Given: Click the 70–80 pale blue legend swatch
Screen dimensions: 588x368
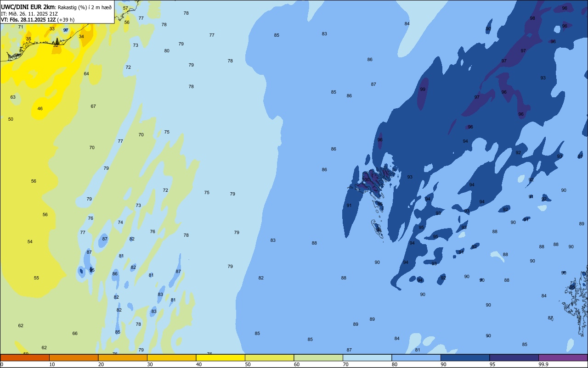Looking at the screenshot, I should click(367, 357).
